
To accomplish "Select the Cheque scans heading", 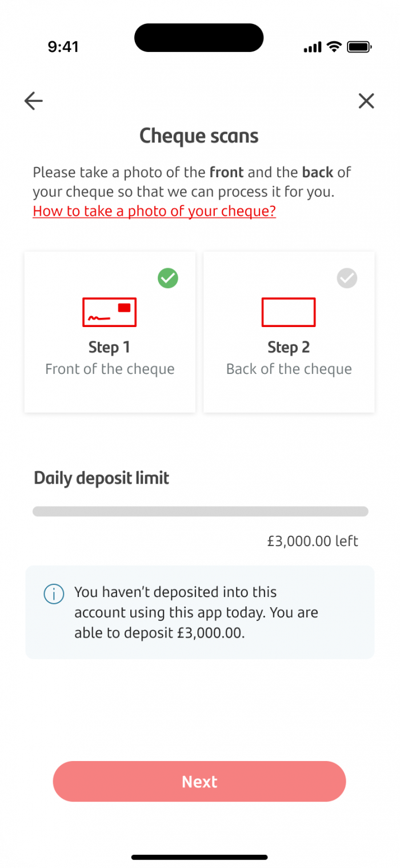I will (199, 136).
